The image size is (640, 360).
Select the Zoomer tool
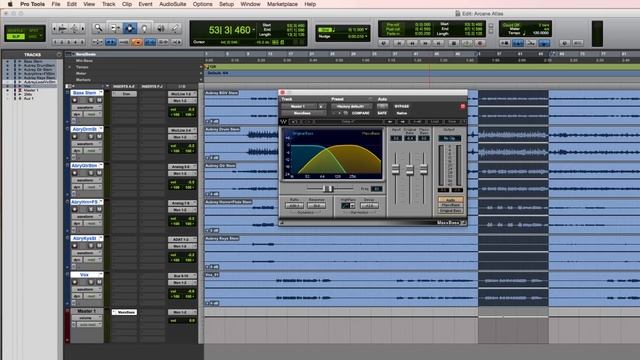pos(98,28)
